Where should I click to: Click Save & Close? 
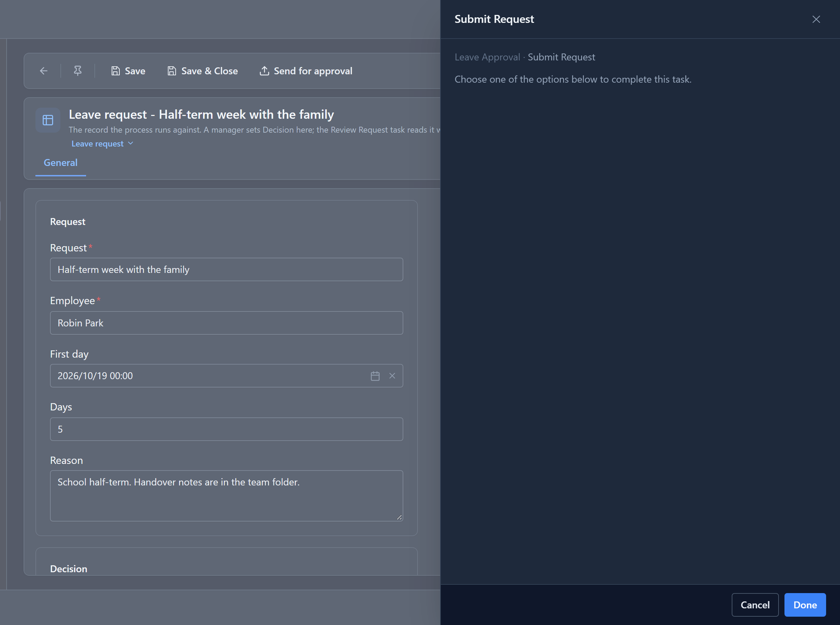pos(203,71)
